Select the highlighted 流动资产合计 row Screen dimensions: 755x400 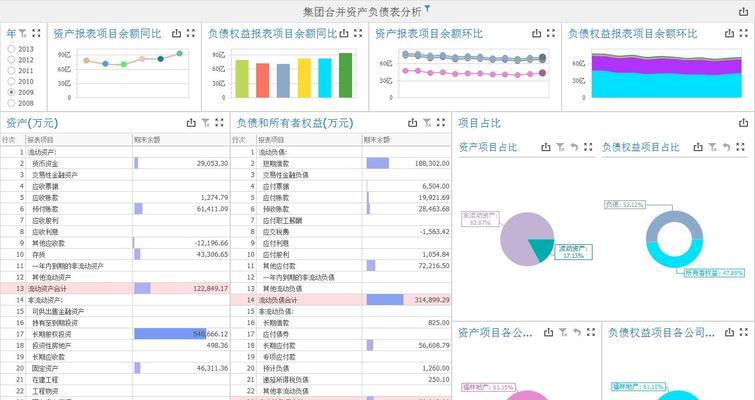click(115, 289)
